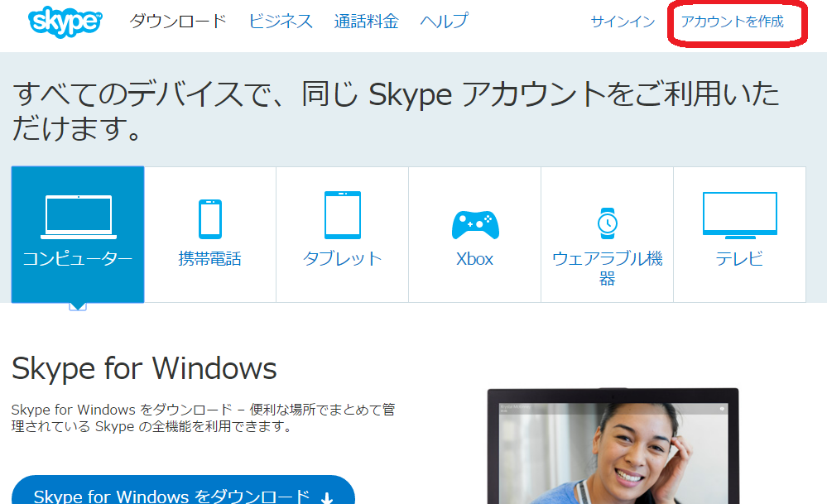
Task: Switch to the コンピューター tab label
Action: click(78, 259)
